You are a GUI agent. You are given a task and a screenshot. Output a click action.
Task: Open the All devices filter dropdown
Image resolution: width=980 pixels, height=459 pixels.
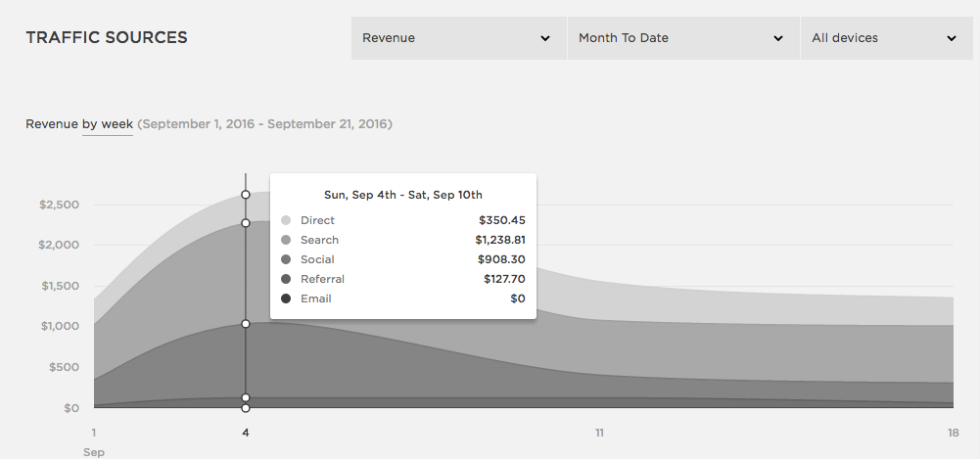(x=885, y=38)
